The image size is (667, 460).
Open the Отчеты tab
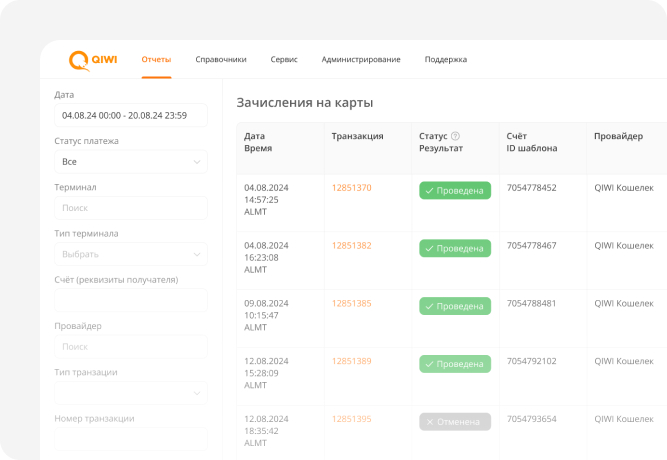156,60
